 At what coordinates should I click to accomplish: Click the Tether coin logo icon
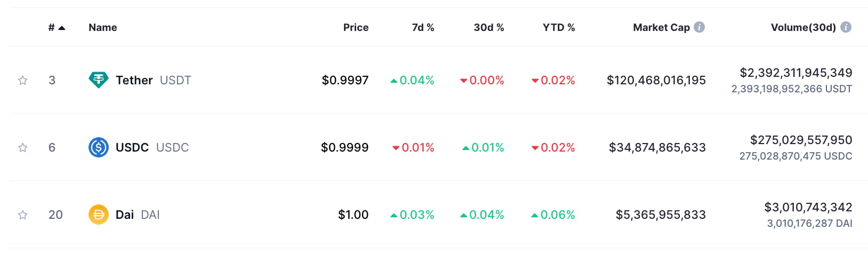pyautogui.click(x=98, y=80)
